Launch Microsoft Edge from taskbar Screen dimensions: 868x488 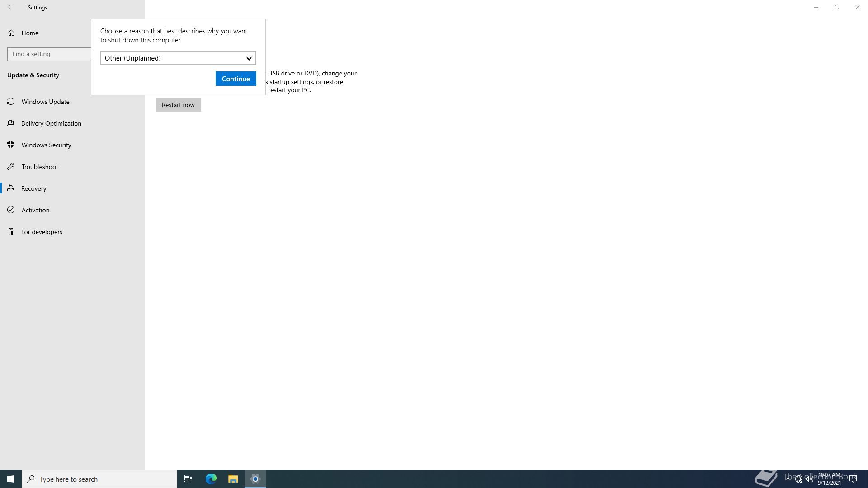[x=211, y=479]
